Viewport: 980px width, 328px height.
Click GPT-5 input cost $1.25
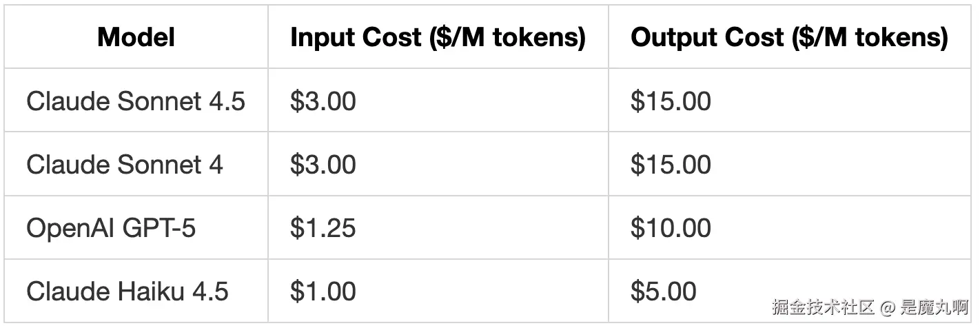tap(323, 228)
